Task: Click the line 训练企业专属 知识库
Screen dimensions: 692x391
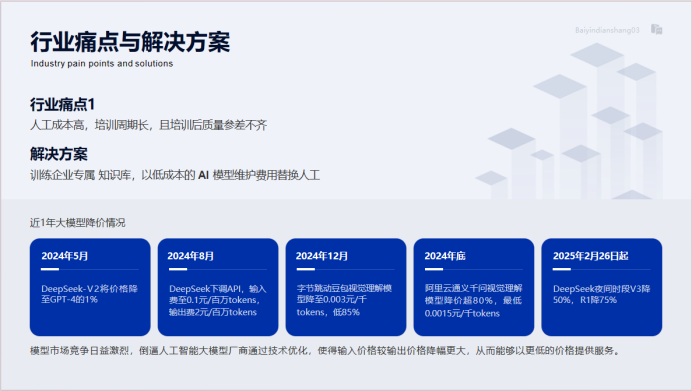Action: (x=175, y=175)
